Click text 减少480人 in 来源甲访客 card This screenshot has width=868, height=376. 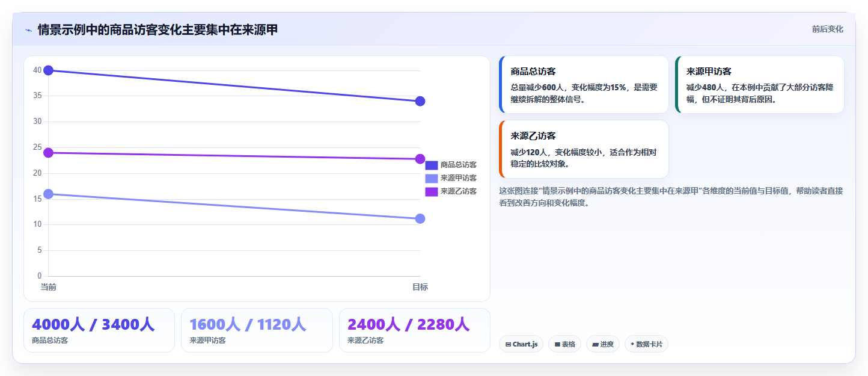704,87
